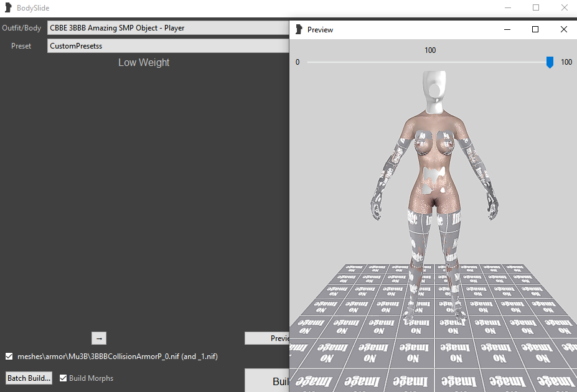Viewport: 577px width, 392px height.
Task: Toggle the Build Morphs checkbox
Action: (63, 378)
